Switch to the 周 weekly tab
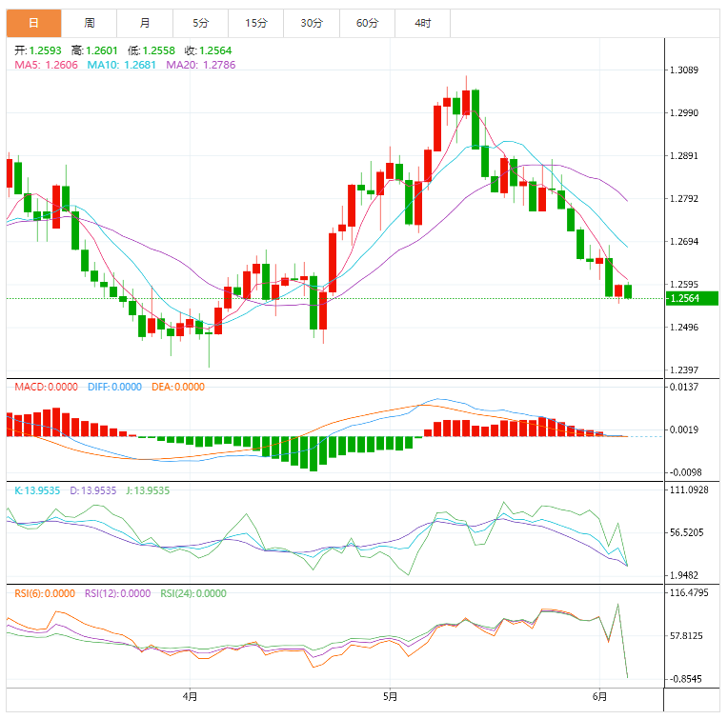The height and width of the screenshot is (719, 728). 90,23
